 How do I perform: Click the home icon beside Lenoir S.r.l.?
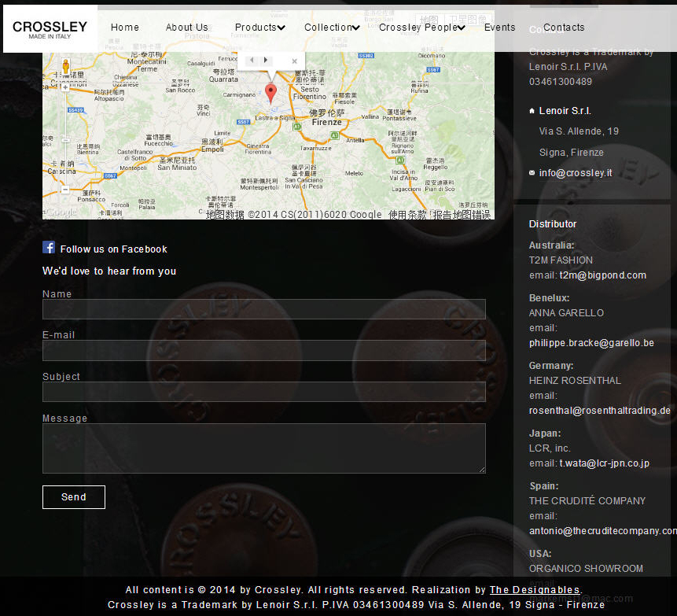coord(532,111)
